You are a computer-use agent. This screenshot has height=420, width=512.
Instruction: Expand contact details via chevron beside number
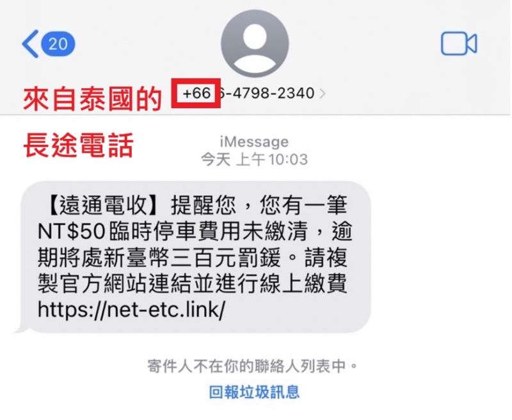323,93
